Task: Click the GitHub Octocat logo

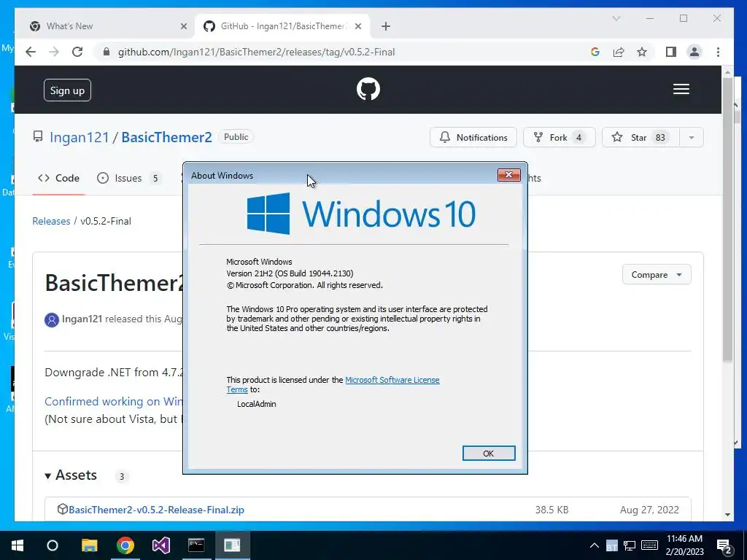Action: 368,89
